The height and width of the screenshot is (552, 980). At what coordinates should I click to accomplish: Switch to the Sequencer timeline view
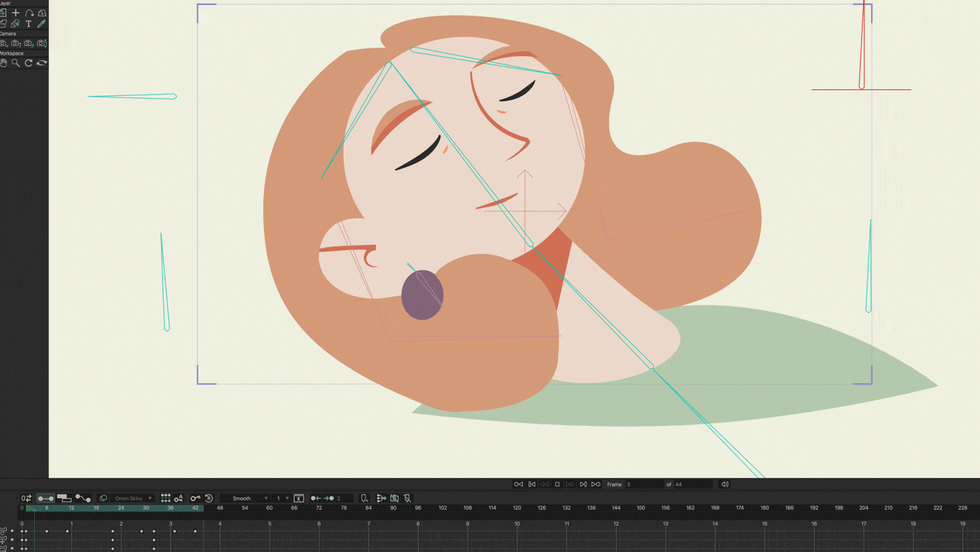[64, 498]
